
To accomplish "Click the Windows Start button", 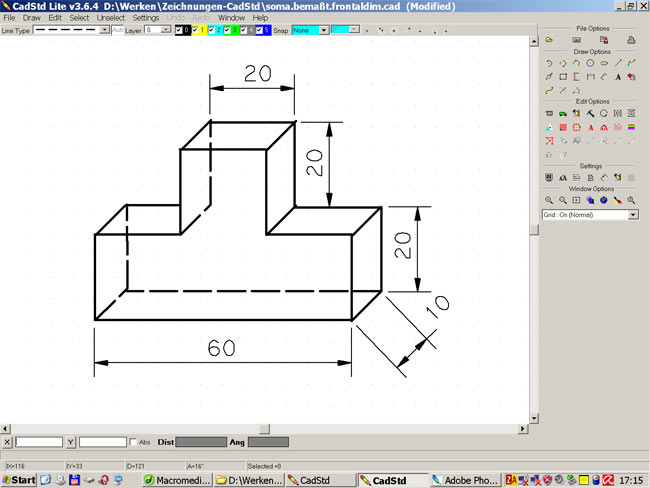I will 19,480.
